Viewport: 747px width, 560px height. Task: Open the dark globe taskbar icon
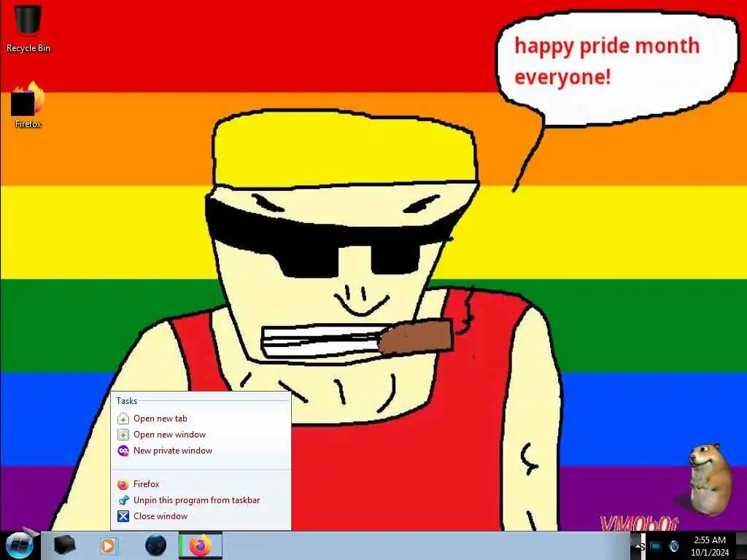pyautogui.click(x=156, y=545)
